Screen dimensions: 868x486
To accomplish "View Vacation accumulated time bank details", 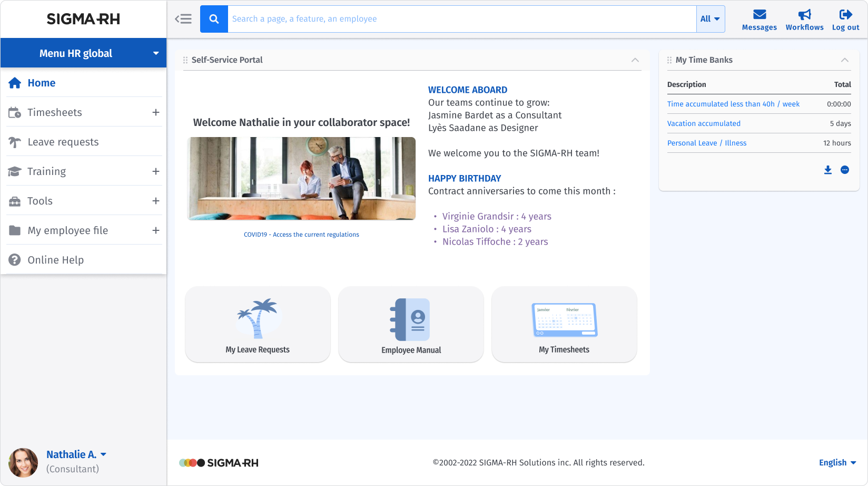I will click(704, 123).
